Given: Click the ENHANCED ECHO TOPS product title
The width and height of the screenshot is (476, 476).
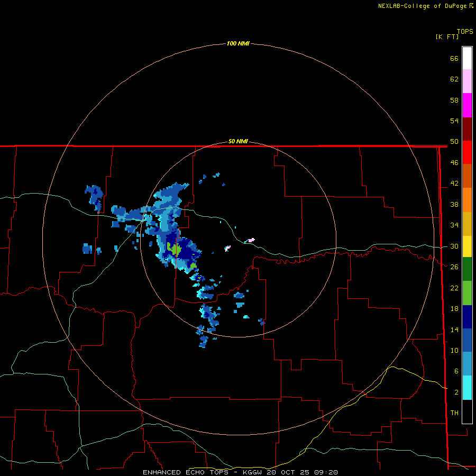Looking at the screenshot, I should pyautogui.click(x=186, y=472).
